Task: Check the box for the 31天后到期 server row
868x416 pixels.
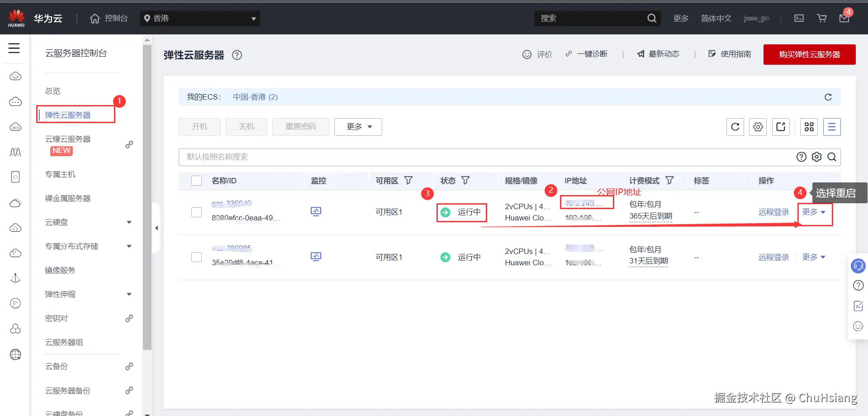Action: point(196,257)
